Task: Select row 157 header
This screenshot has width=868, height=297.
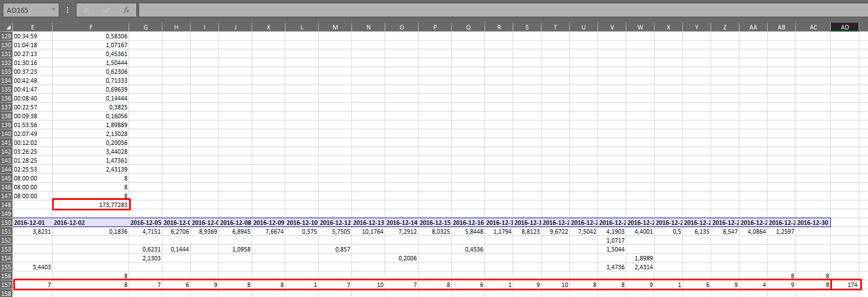Action: tap(7, 285)
